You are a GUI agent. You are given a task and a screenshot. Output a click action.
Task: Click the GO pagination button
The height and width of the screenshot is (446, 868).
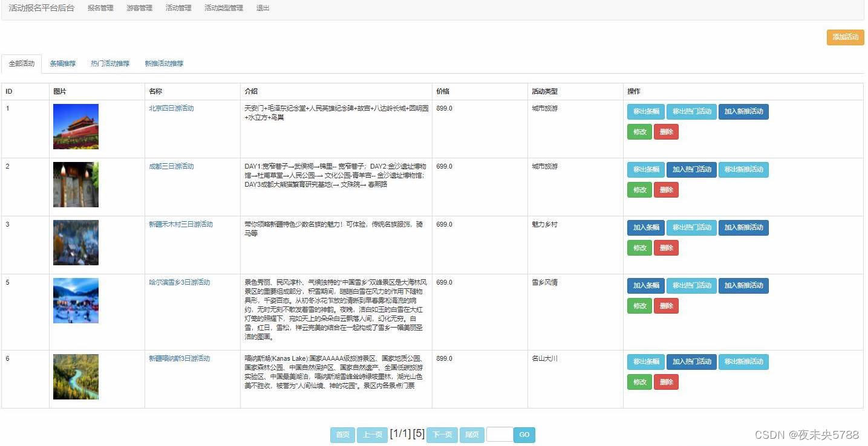click(x=524, y=435)
